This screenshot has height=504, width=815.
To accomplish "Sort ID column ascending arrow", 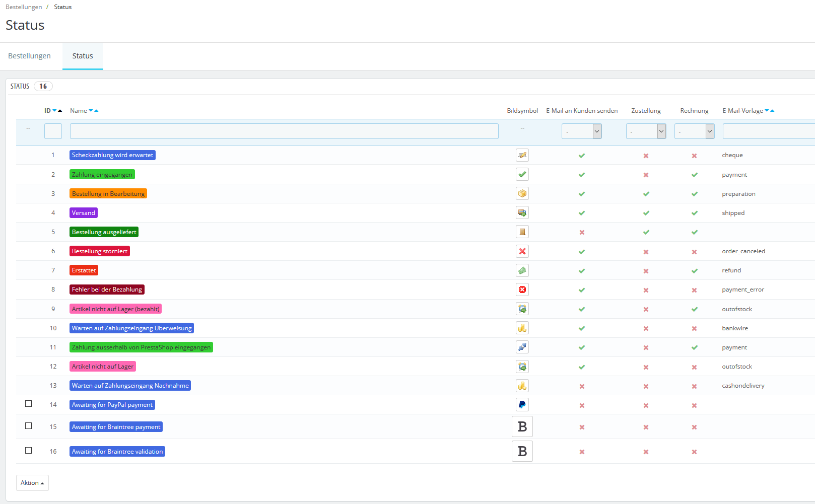I will [x=60, y=111].
